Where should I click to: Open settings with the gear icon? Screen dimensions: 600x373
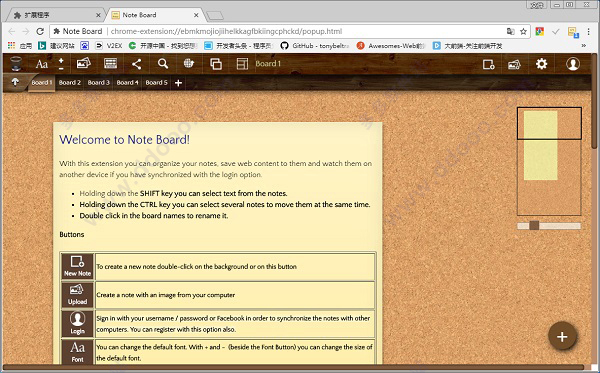click(541, 64)
